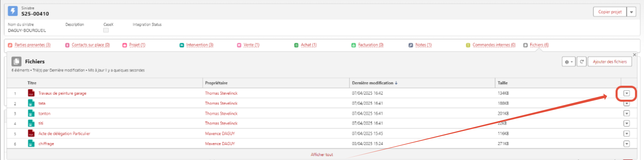
Task: Open the file named chiffrage
Action: (46, 144)
